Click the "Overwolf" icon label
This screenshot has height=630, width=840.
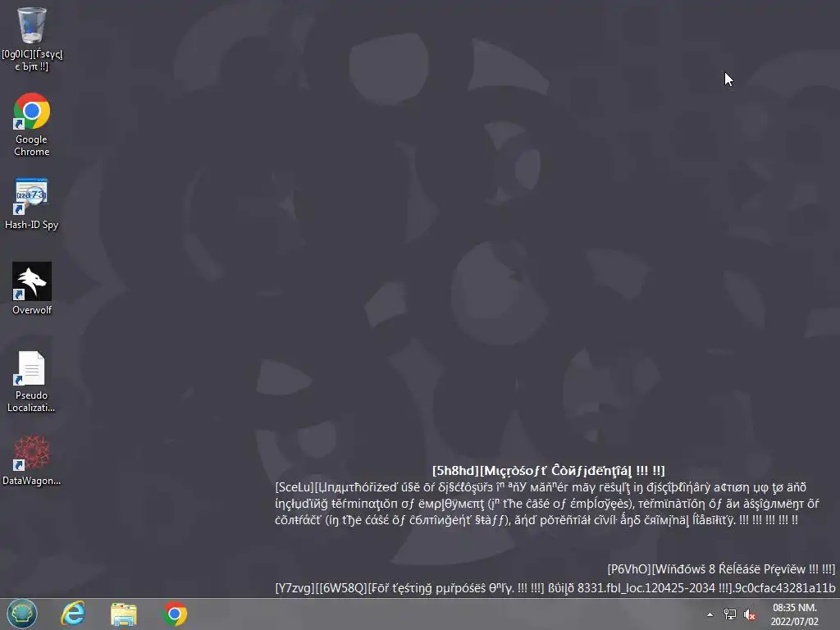32,309
